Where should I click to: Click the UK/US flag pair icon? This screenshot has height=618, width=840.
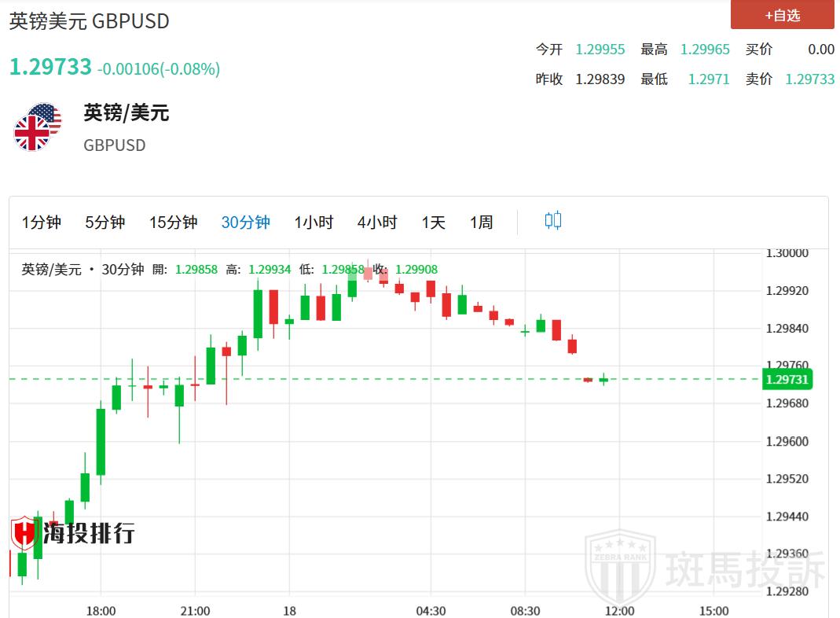37,127
